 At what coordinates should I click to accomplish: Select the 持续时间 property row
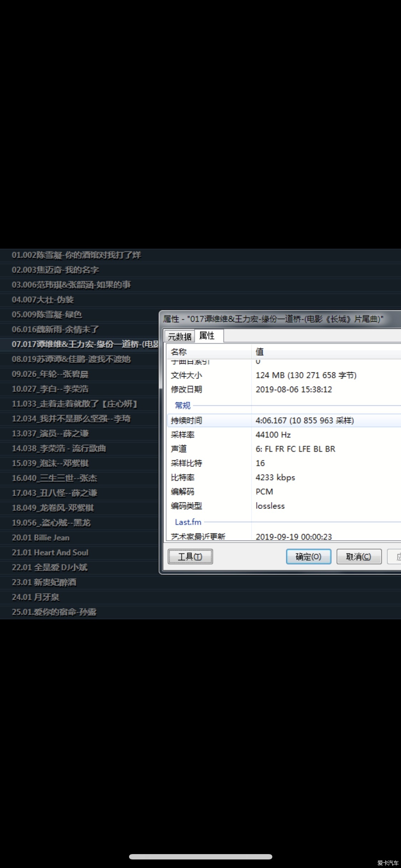coord(284,420)
